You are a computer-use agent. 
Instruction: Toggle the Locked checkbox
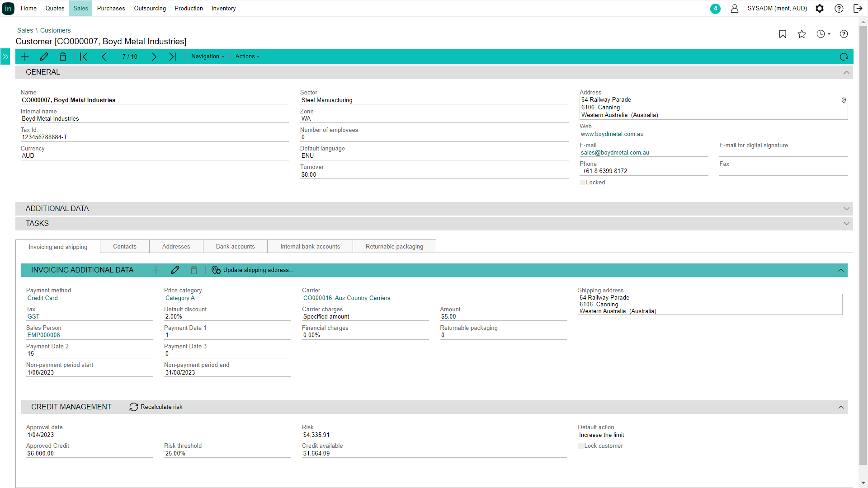[582, 183]
